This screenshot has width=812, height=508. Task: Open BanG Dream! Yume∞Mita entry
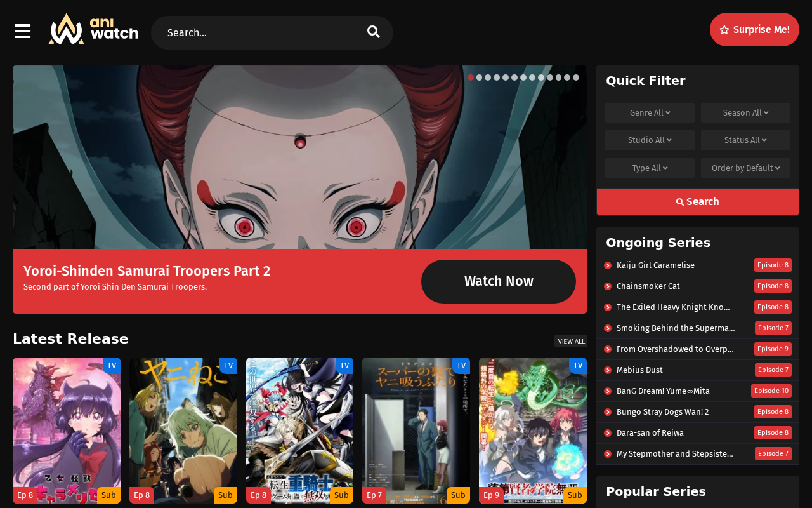point(663,391)
